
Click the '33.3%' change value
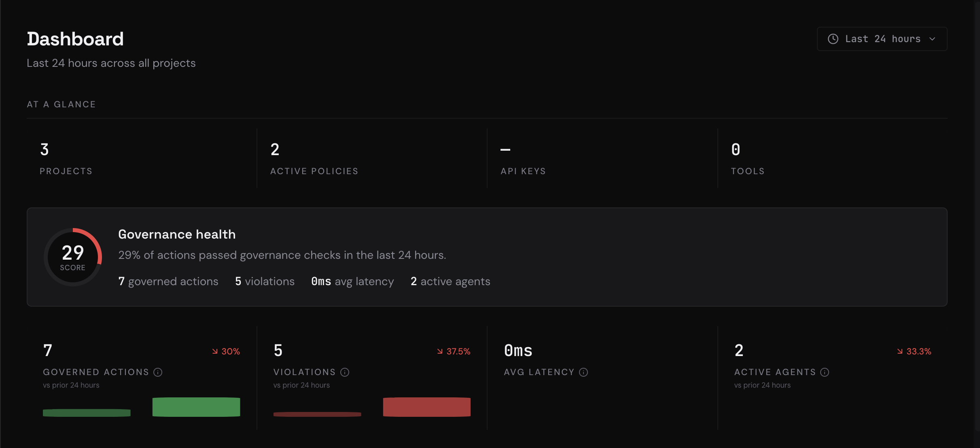coord(918,352)
